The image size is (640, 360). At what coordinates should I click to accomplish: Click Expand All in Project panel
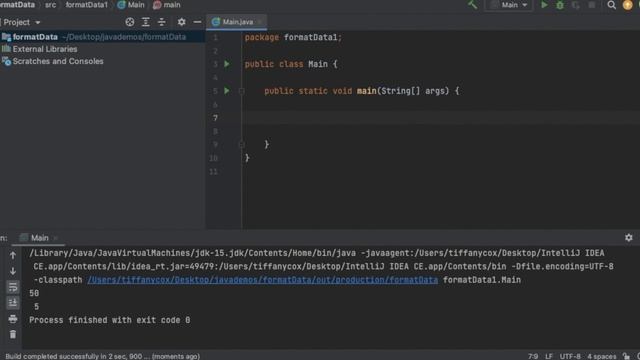pyautogui.click(x=146, y=22)
